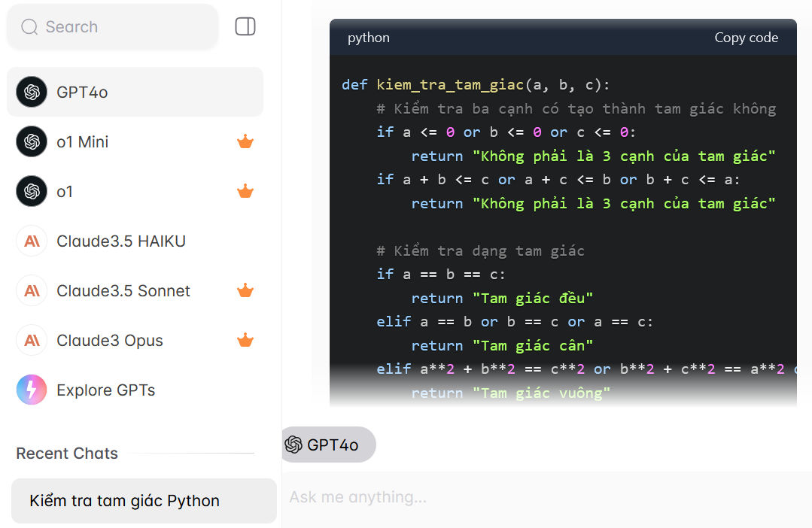This screenshot has height=528, width=812.
Task: Toggle the sidebar panel icon
Action: pos(245,26)
